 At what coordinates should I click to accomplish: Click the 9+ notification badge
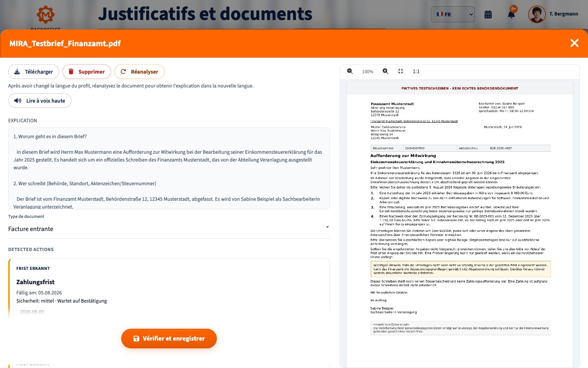514,9
